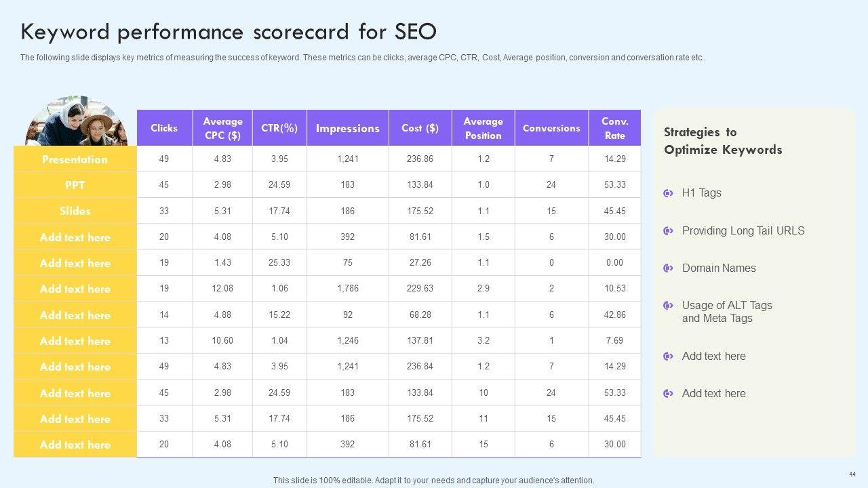Image resolution: width=868 pixels, height=488 pixels.
Task: Click the bullet icon beside Providing Long Tail URLS
Action: (668, 231)
